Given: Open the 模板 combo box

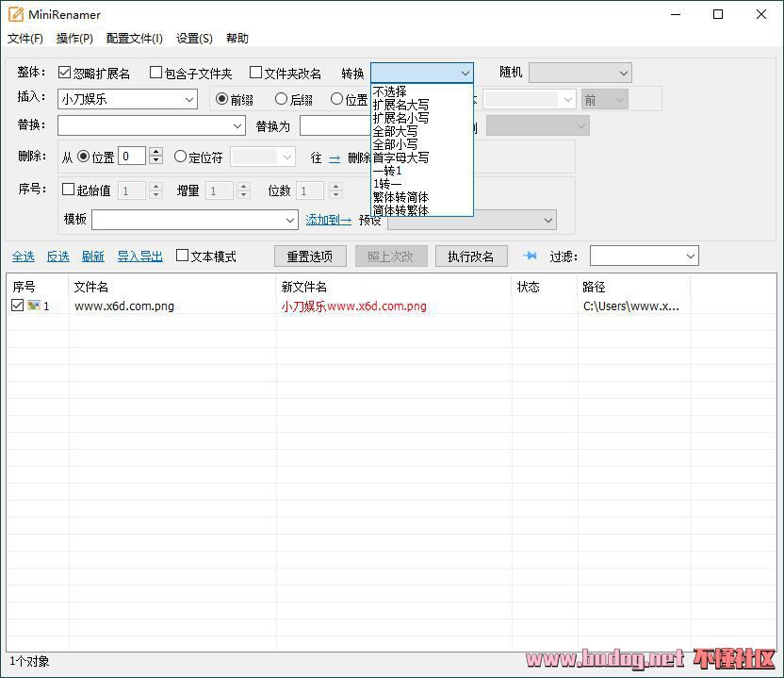Looking at the screenshot, I should [195, 220].
